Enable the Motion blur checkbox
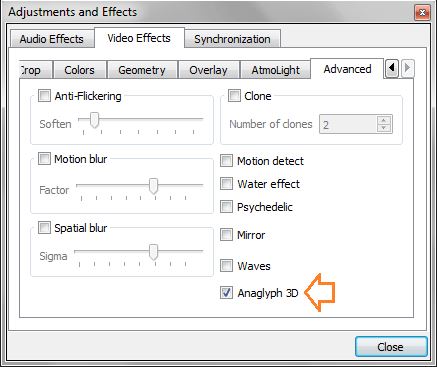This screenshot has height=367, width=437. (x=44, y=159)
